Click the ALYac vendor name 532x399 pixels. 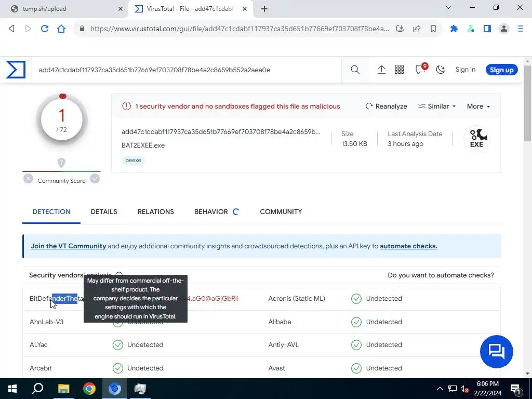(38, 345)
